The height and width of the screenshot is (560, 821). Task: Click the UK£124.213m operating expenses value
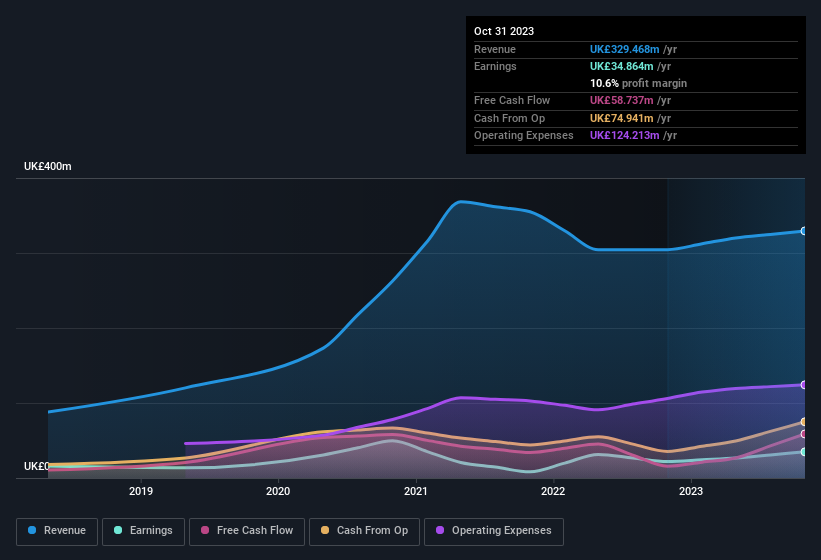(624, 135)
